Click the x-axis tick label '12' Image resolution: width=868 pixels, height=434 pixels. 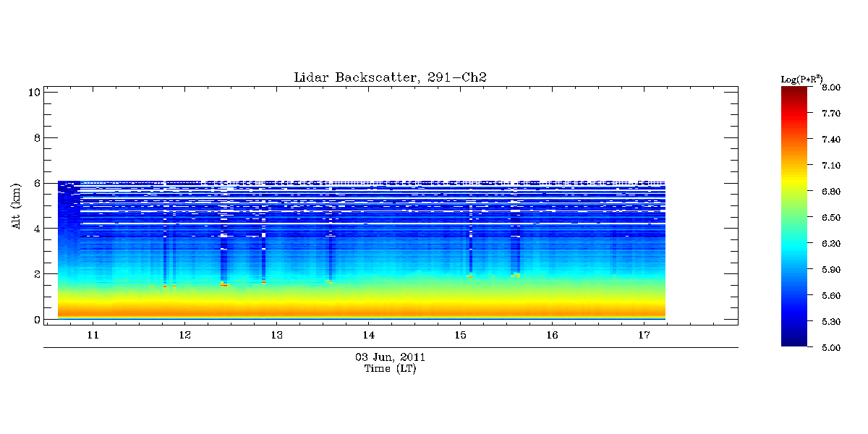coord(184,336)
